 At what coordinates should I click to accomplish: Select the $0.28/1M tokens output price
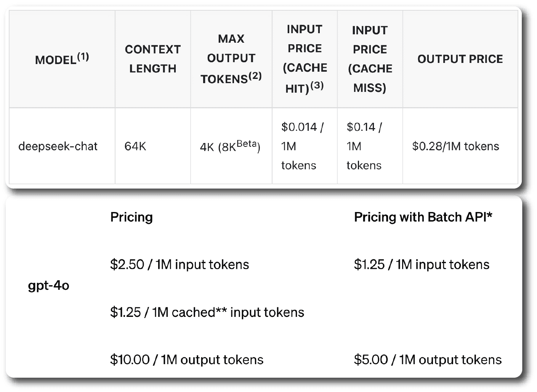tap(455, 146)
